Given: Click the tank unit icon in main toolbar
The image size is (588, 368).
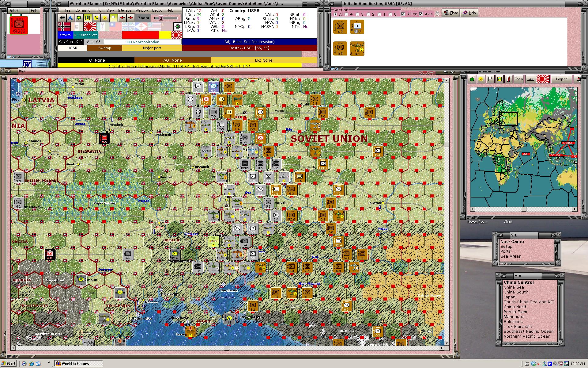Looking at the screenshot, I should 62,18.
